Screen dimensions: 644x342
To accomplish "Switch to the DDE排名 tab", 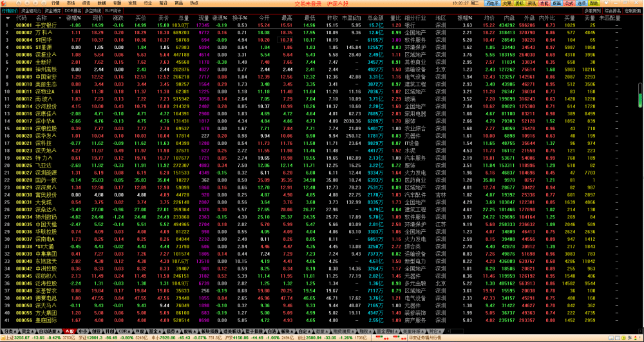I will [x=73, y=10].
